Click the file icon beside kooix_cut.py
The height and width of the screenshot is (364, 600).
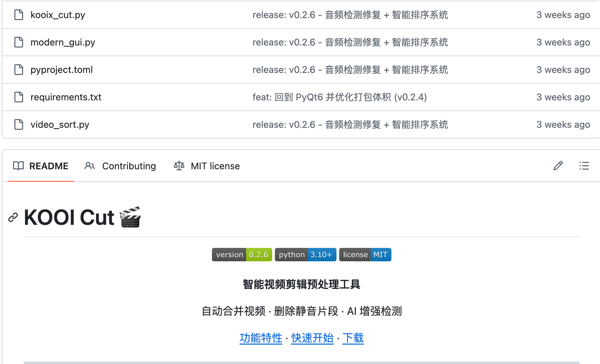point(18,15)
